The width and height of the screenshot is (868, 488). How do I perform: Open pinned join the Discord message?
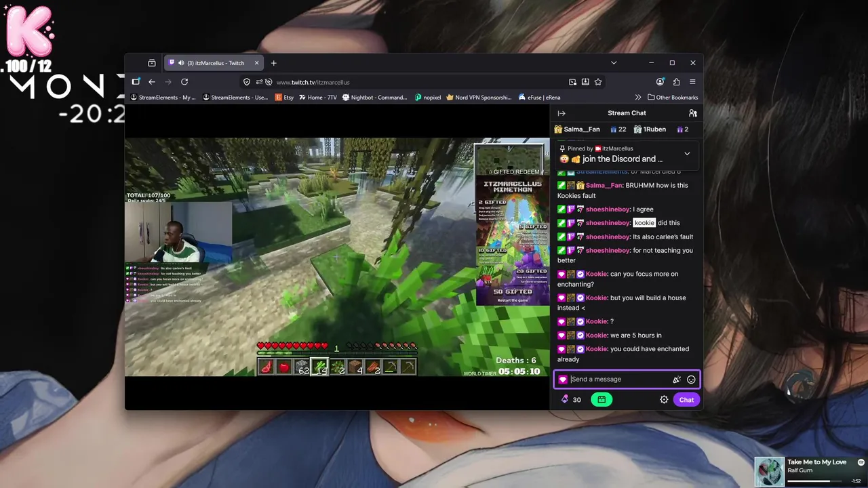(622, 159)
